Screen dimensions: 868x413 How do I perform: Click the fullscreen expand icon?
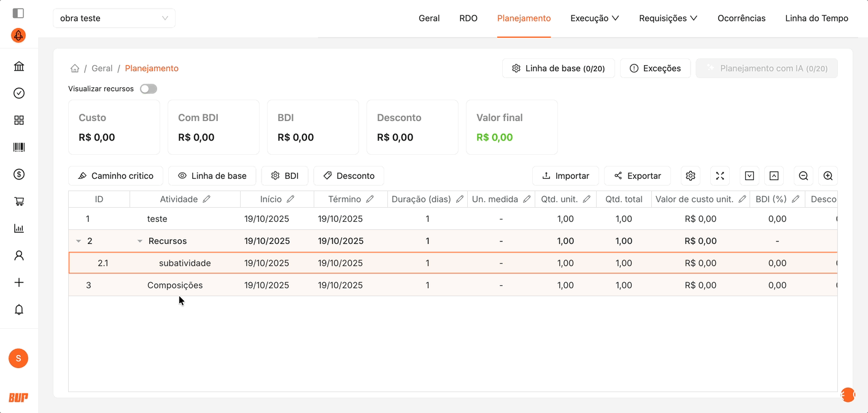tap(719, 176)
